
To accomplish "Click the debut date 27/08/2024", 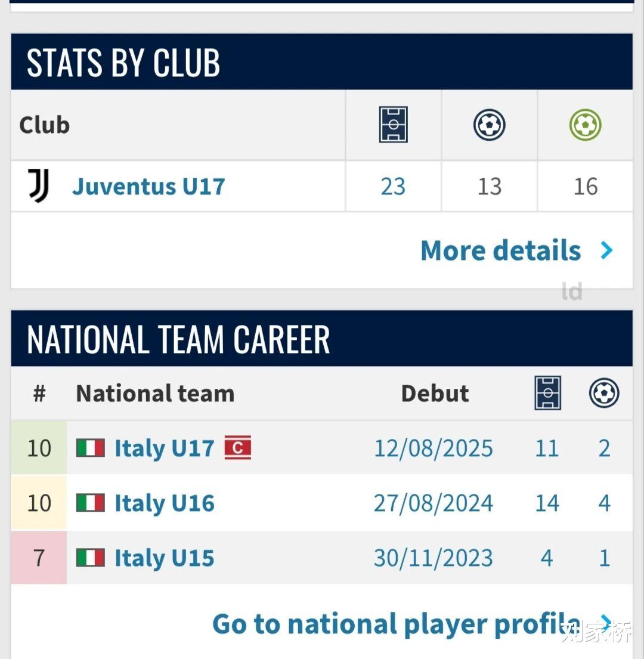I will (x=434, y=503).
